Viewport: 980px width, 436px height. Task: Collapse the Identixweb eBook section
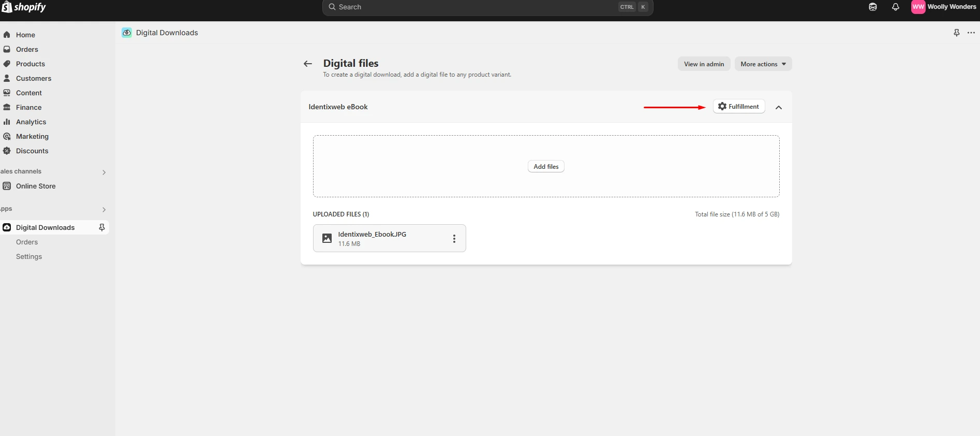click(779, 107)
